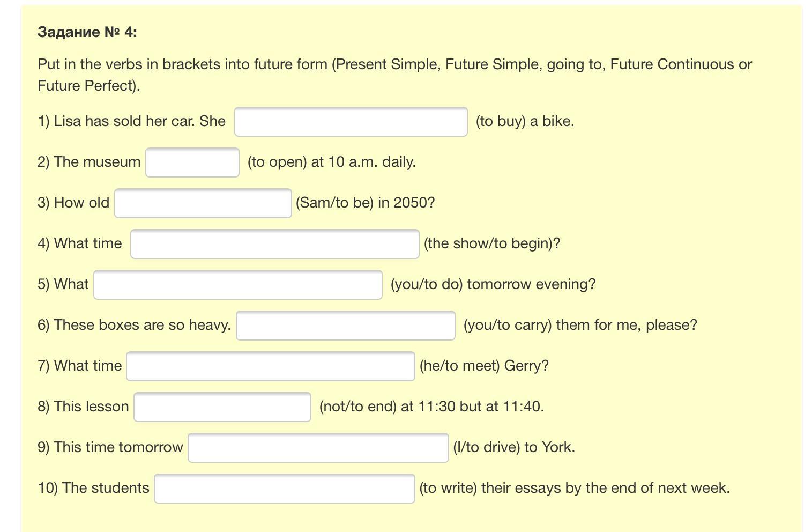The image size is (812, 532).
Task: Click the text '(I/to drive) to York.'
Action: click(513, 447)
